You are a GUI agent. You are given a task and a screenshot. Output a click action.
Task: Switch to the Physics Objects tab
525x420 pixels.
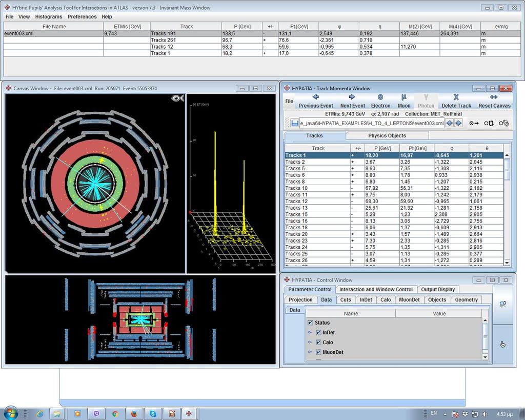click(x=387, y=136)
